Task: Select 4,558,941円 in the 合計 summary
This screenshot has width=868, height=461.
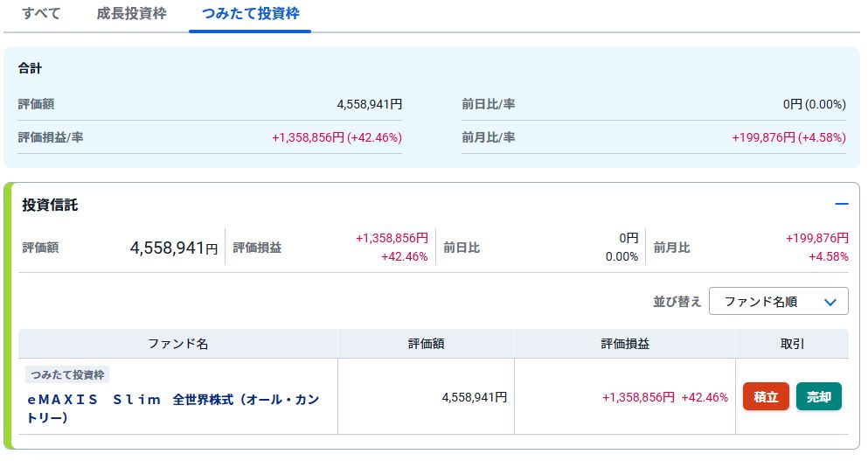Action: 369,104
